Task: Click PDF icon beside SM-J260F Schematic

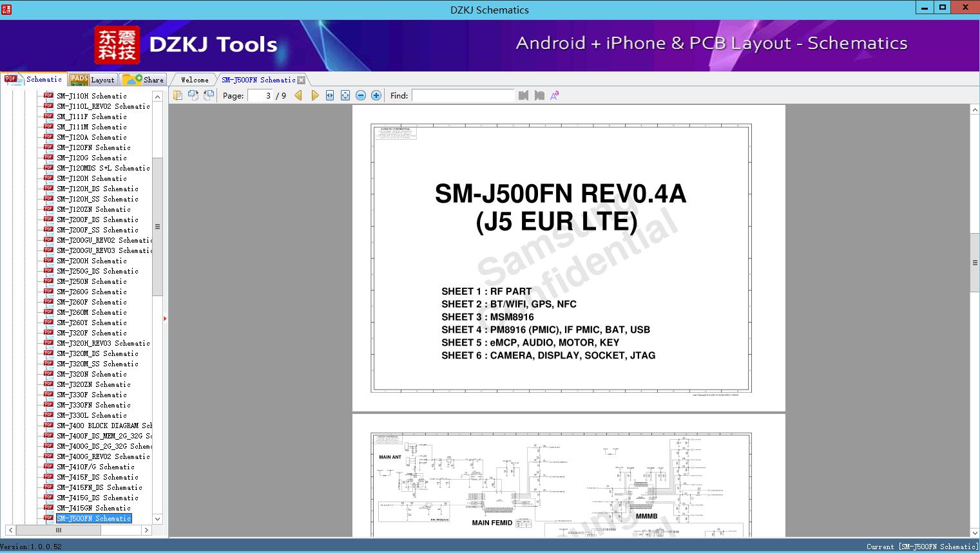Action: [48, 301]
